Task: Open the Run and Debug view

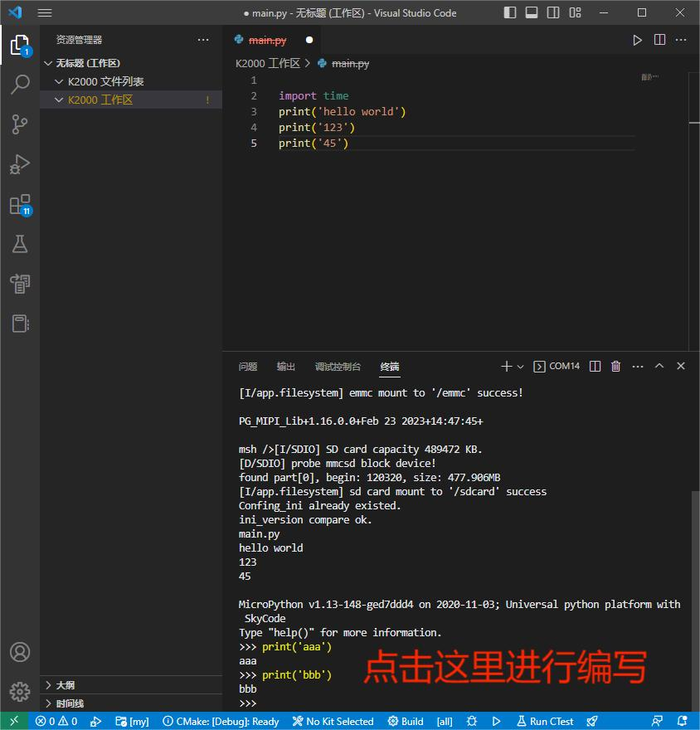Action: [x=20, y=164]
